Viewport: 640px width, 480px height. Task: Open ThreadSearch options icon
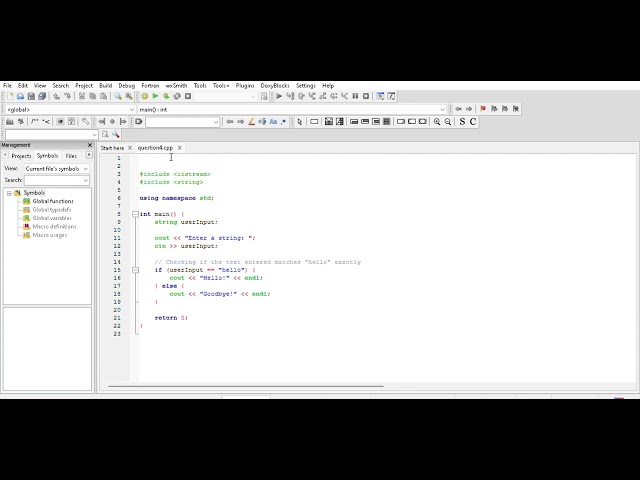click(116, 134)
